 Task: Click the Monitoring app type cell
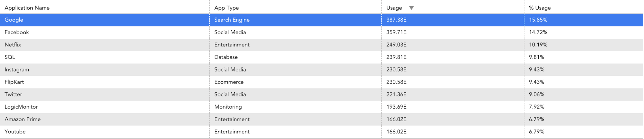228,107
